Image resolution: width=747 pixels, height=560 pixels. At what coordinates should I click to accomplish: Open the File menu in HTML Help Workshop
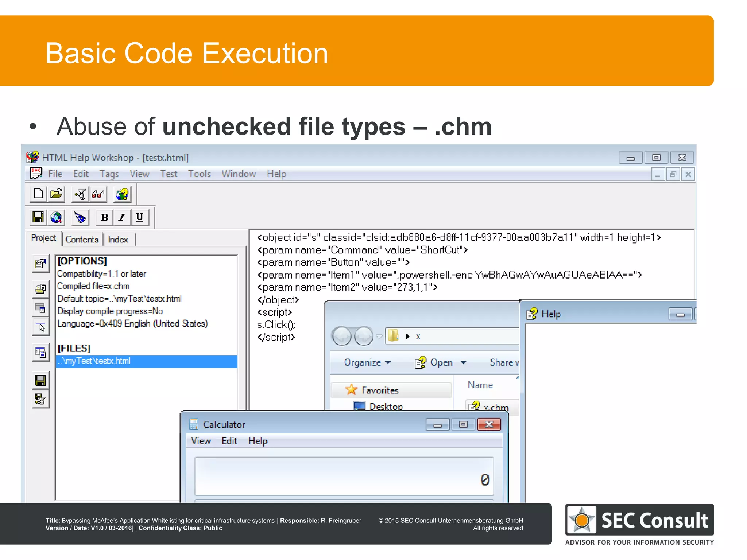click(x=55, y=174)
